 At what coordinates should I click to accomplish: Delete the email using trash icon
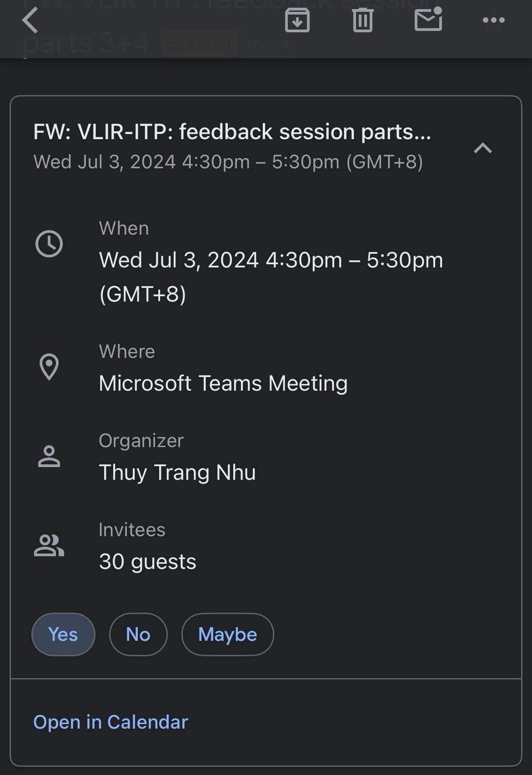click(362, 20)
